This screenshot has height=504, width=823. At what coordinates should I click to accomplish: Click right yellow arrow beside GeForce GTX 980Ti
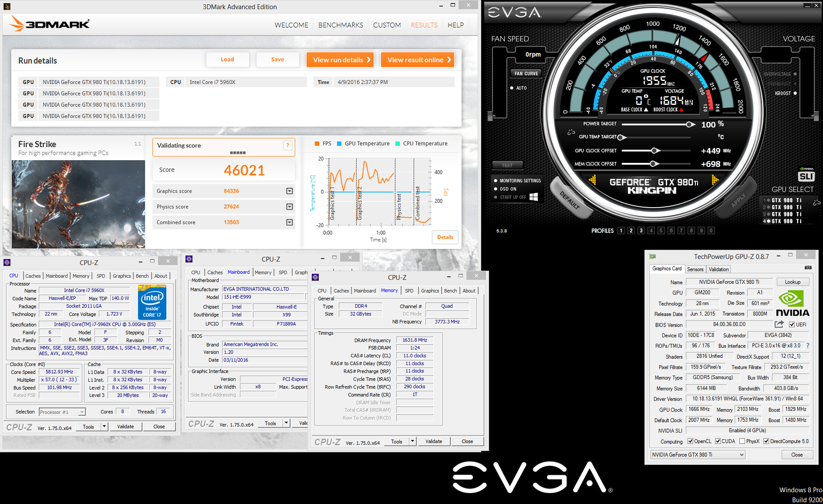coord(715,180)
